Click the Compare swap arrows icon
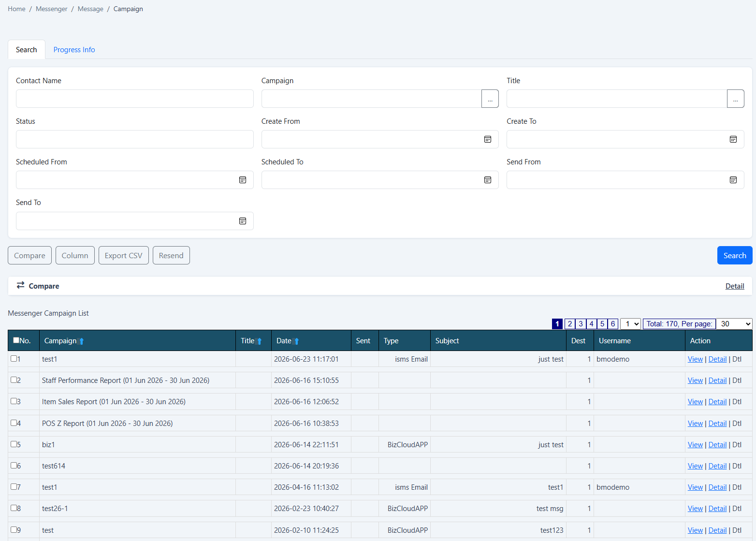 pyautogui.click(x=20, y=285)
